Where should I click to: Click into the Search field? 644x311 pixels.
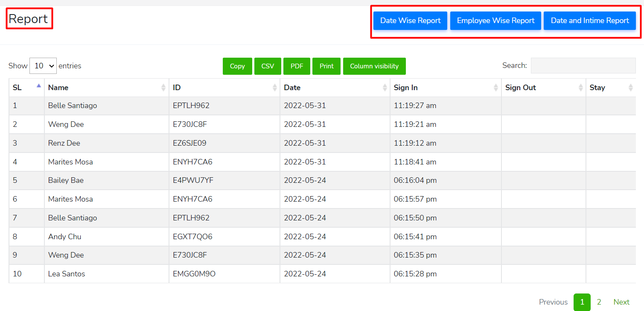583,66
